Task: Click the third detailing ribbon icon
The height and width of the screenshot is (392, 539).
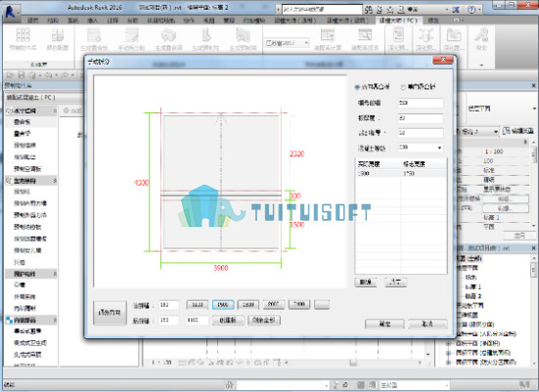Action: point(454,39)
